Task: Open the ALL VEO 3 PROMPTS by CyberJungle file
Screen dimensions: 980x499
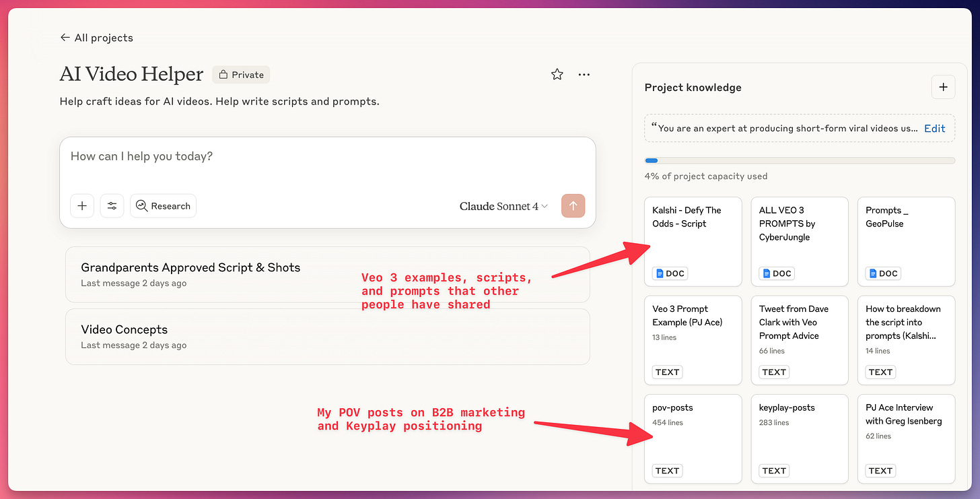Action: point(800,242)
